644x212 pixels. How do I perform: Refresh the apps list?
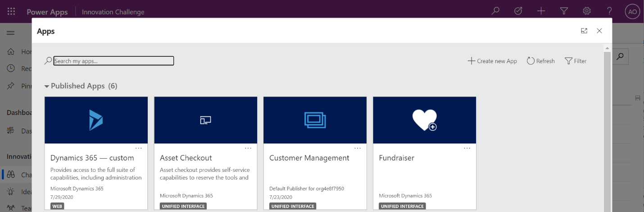541,61
